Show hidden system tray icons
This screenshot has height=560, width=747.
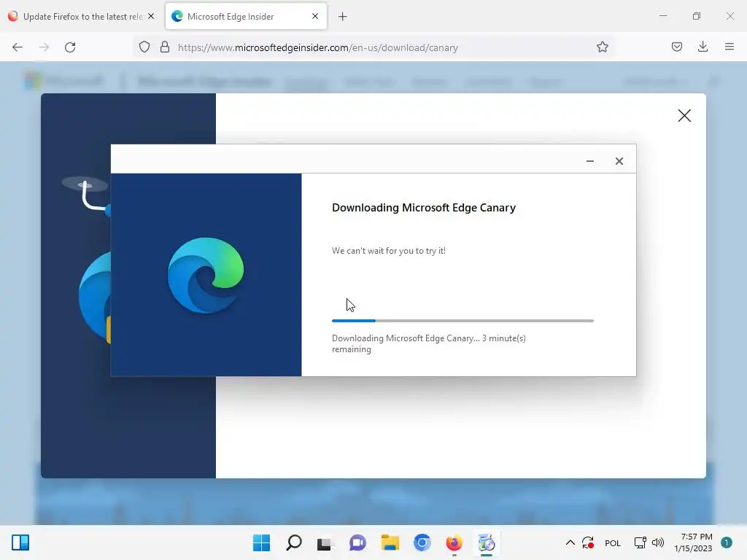[570, 542]
